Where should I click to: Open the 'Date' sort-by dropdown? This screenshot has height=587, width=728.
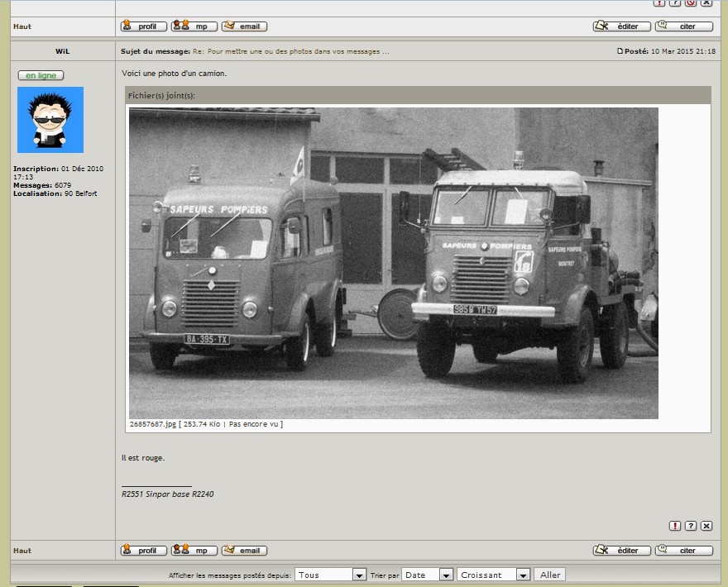coord(429,575)
